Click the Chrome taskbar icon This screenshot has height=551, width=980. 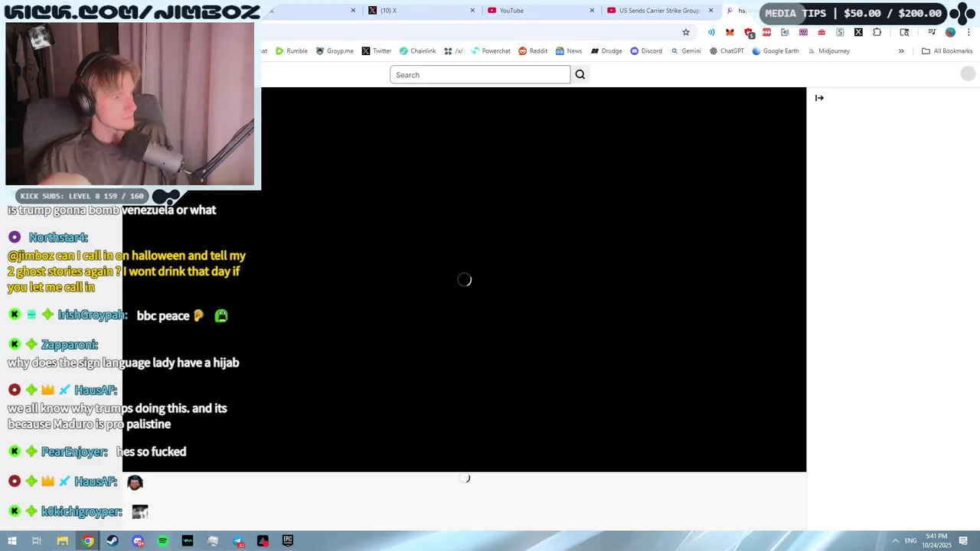[x=88, y=541]
